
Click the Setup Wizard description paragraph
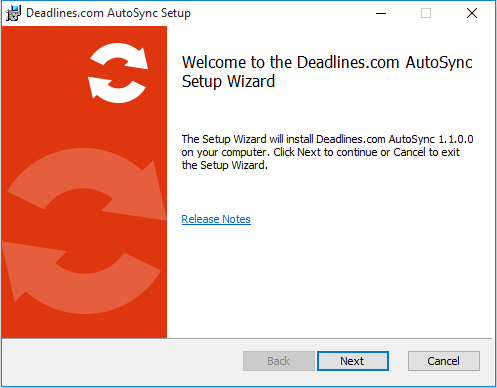tap(327, 152)
